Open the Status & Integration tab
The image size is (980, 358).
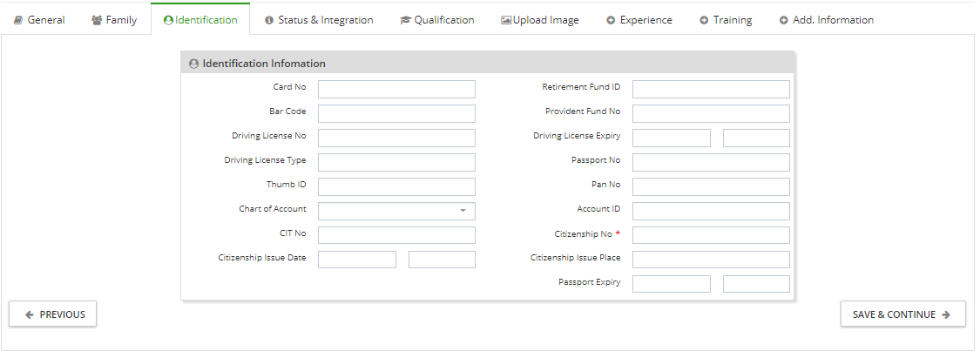[319, 20]
